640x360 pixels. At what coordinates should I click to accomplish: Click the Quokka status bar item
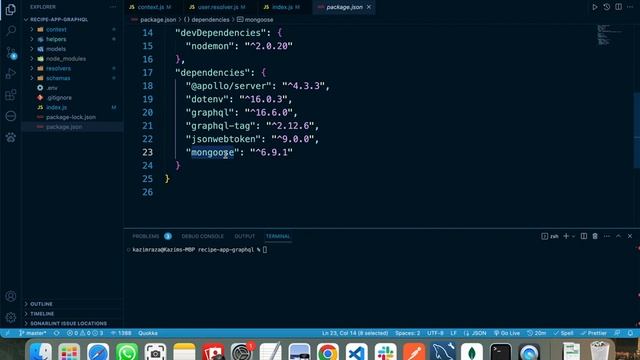pos(148,333)
